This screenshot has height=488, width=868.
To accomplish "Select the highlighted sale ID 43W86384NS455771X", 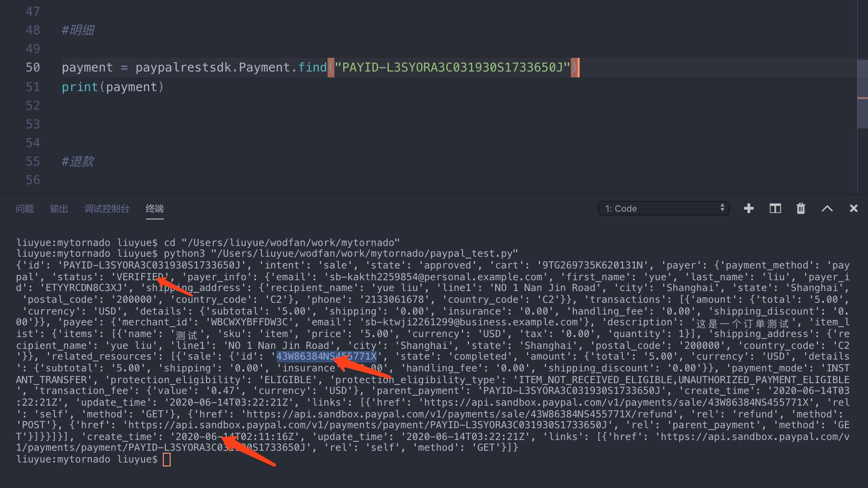I will click(x=326, y=356).
